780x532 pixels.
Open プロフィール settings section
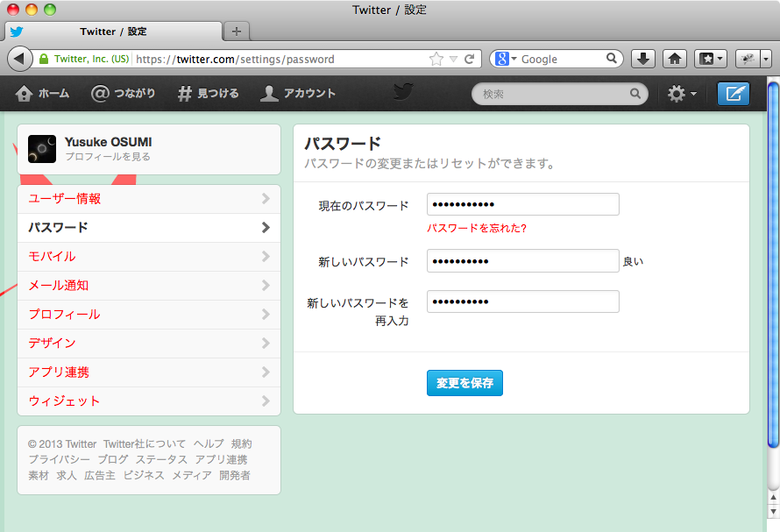tap(149, 315)
